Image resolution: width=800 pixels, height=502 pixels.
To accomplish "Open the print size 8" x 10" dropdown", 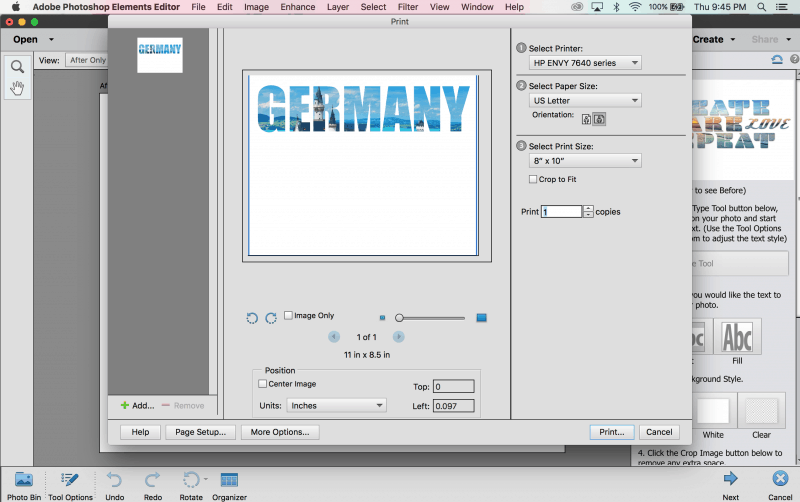I will (585, 161).
